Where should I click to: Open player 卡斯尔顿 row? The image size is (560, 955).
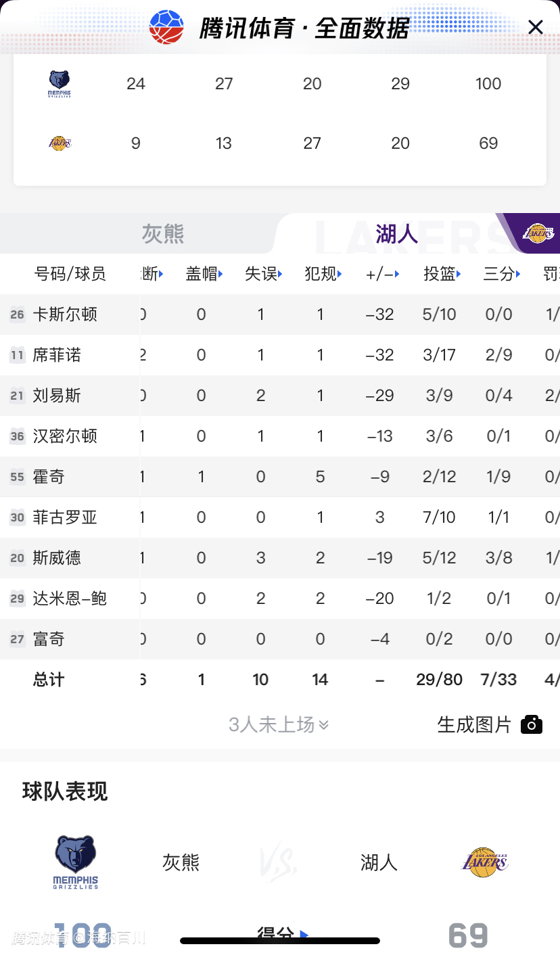(x=65, y=315)
